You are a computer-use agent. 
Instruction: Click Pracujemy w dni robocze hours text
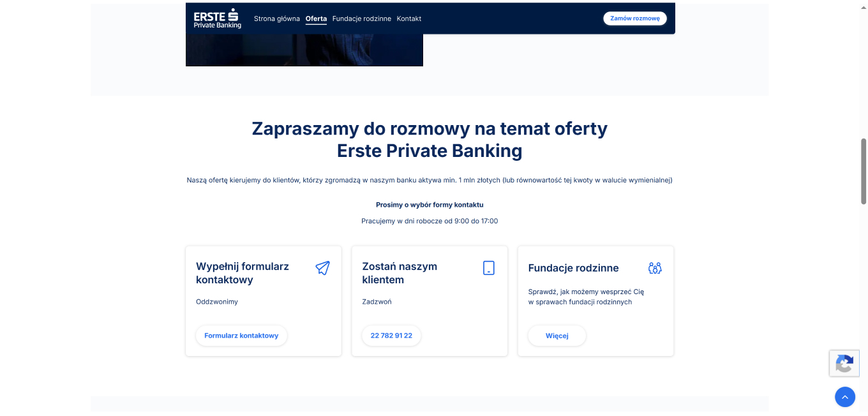(x=430, y=221)
